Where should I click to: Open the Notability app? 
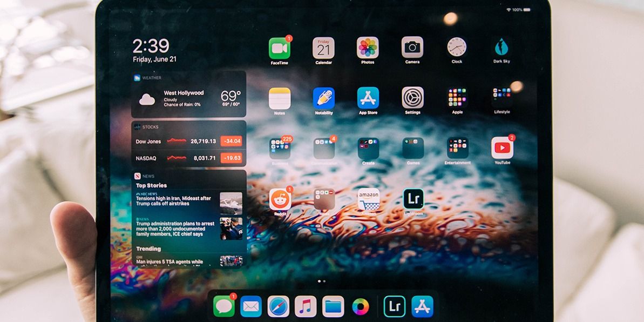[x=323, y=98]
